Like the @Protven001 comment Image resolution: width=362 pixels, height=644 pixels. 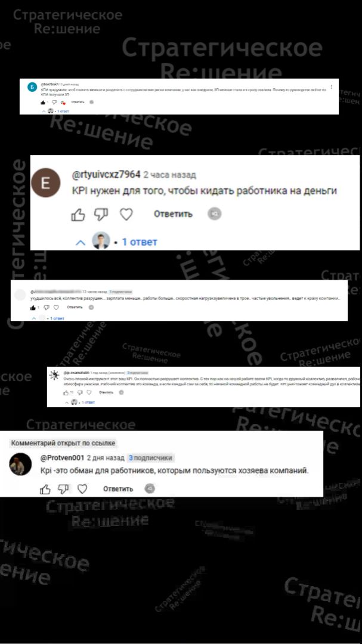[45, 489]
